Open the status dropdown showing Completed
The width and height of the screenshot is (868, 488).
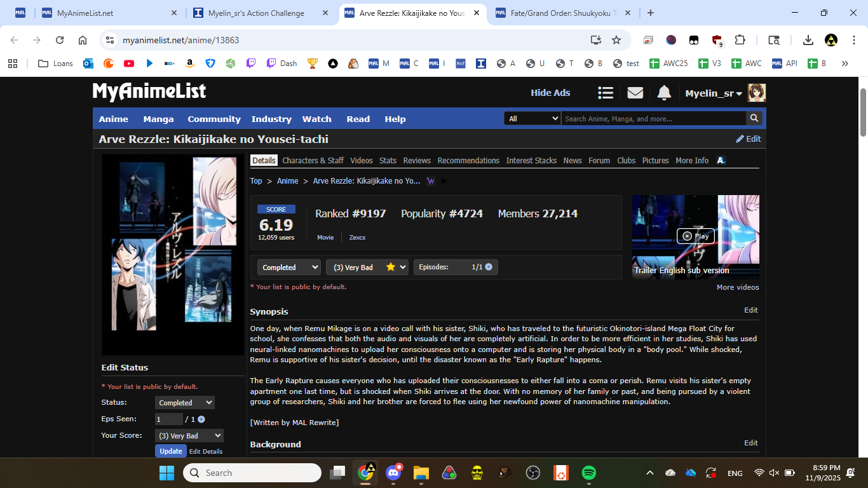tap(288, 268)
